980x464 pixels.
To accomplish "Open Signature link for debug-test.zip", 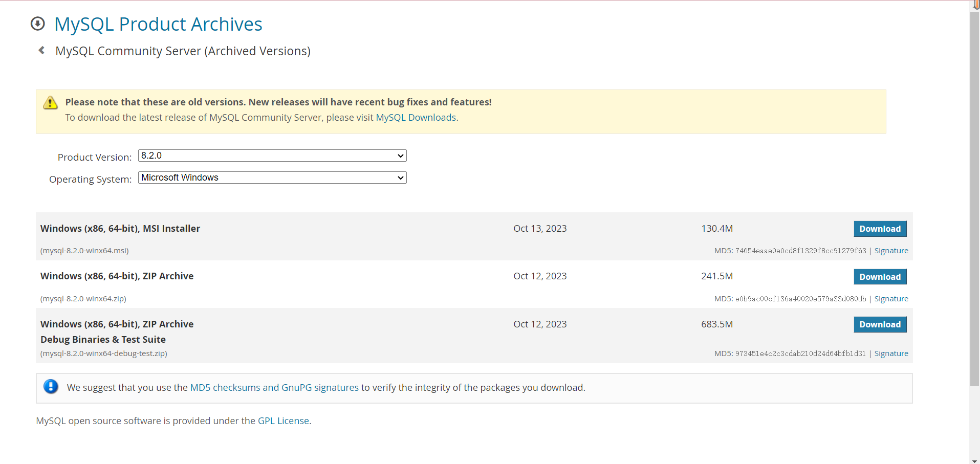I will point(891,353).
